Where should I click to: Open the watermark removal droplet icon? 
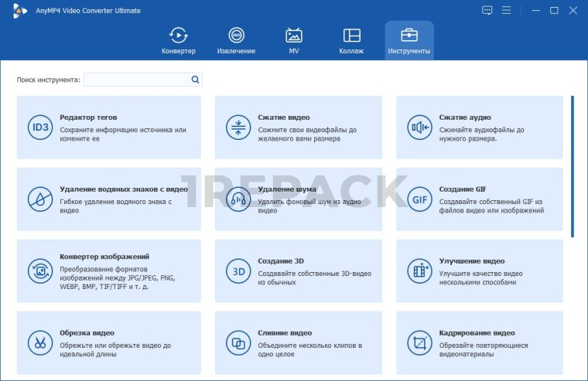pos(39,199)
